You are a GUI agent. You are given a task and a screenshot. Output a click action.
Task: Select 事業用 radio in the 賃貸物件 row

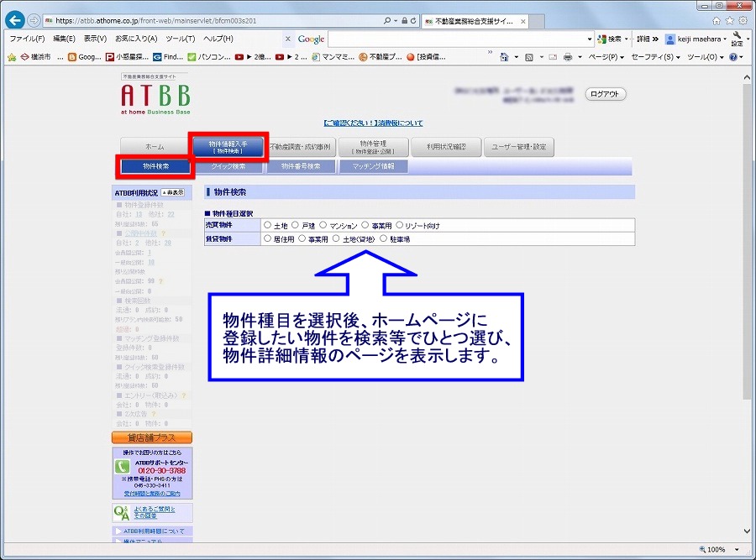click(x=302, y=238)
